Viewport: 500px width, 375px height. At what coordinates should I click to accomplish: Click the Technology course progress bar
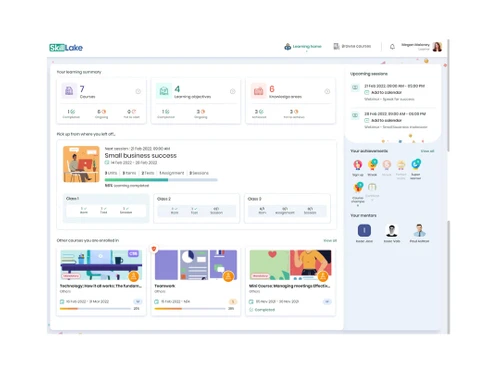(x=95, y=309)
